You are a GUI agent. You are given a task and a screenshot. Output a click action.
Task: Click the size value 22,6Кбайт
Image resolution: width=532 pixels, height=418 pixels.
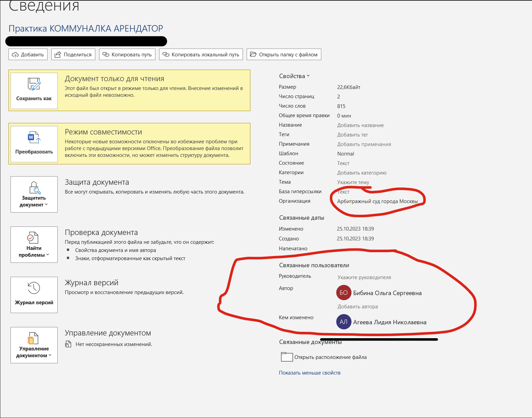point(349,87)
